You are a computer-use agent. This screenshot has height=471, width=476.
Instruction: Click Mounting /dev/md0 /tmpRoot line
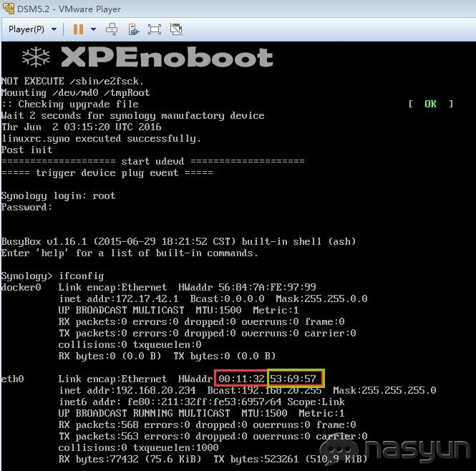point(76,92)
